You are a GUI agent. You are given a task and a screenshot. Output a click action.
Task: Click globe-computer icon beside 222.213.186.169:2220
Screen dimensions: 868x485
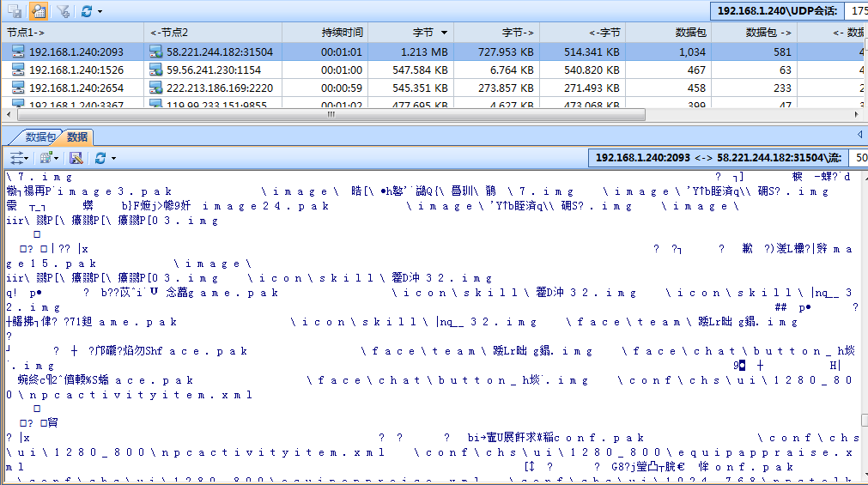156,88
